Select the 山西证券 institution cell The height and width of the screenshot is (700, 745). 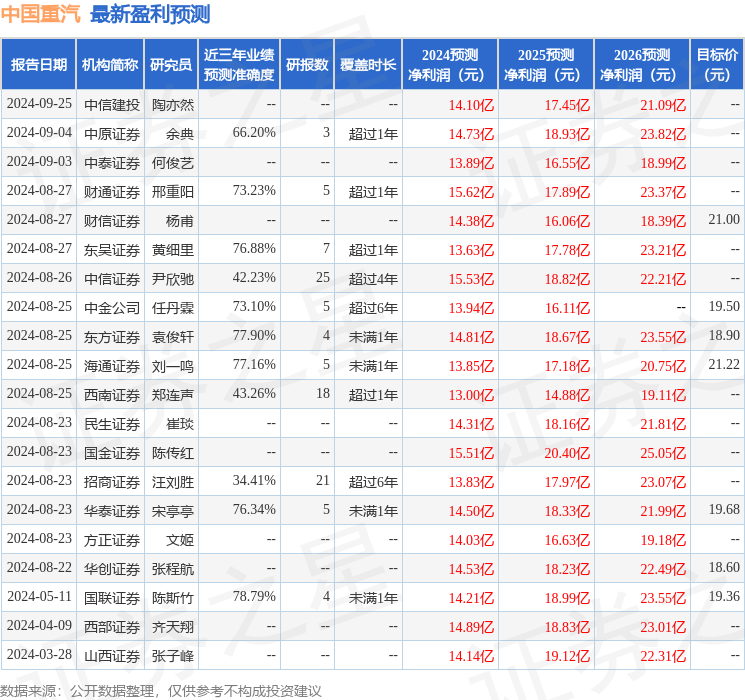click(112, 656)
